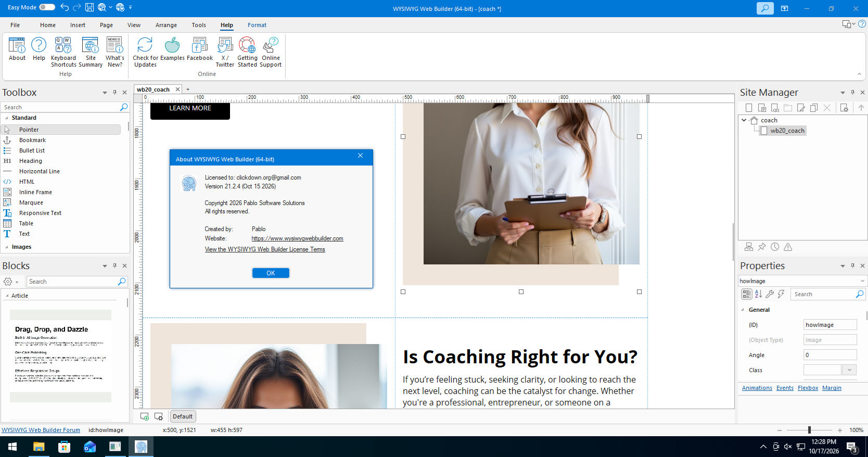Screen dimensions: 868x457
Task: Open Keyboard Shortcuts from the Help ribbon
Action: [x=63, y=52]
